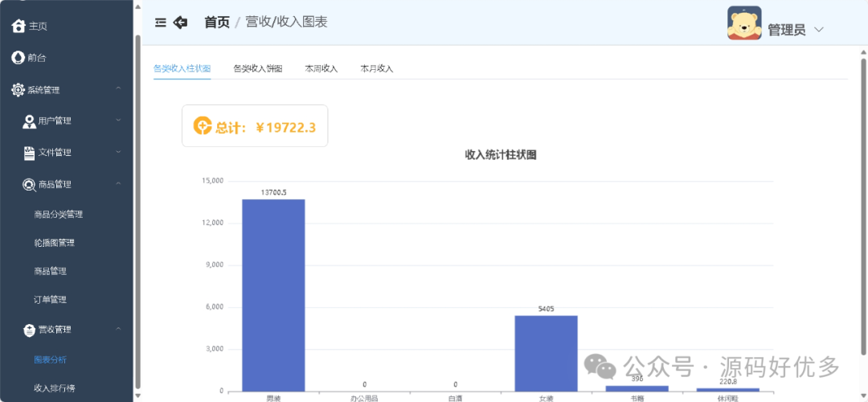Go to 主页 in the sidebar

point(38,26)
